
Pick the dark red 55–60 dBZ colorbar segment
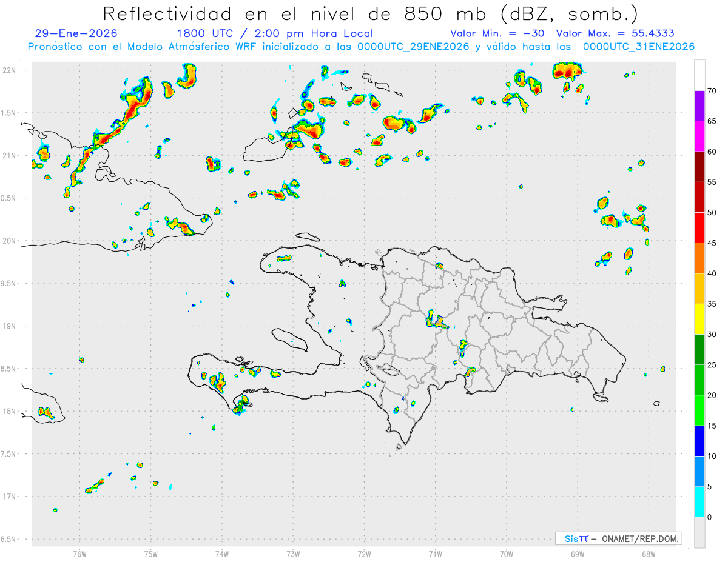point(699,167)
